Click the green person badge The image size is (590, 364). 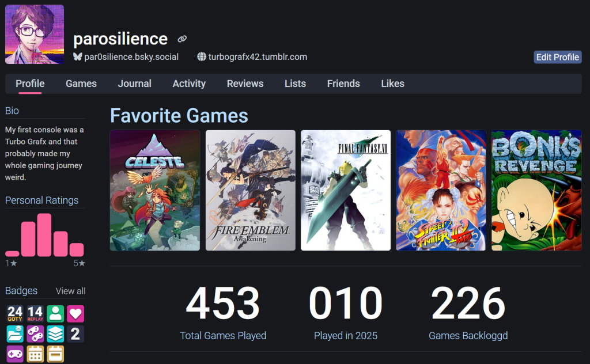[x=55, y=314]
